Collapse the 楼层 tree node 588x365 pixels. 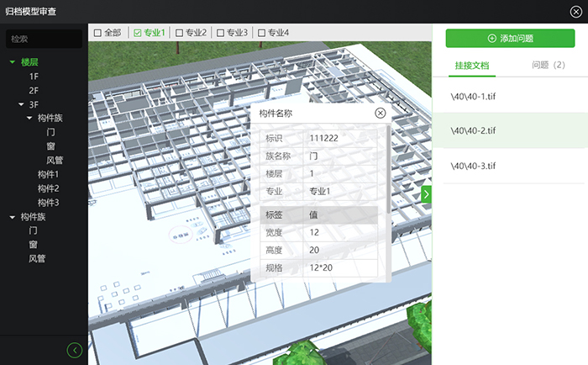[13, 62]
